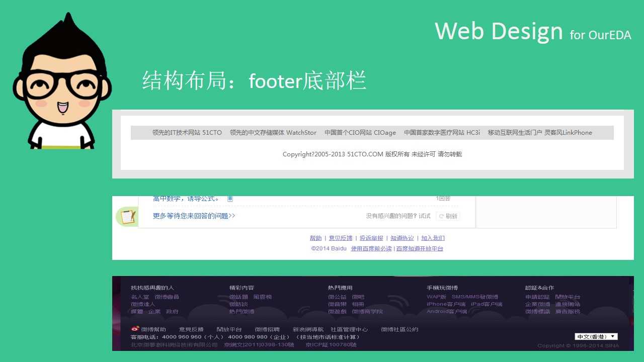Open the Android客戶端 link
The height and width of the screenshot is (362, 644).
(447, 312)
